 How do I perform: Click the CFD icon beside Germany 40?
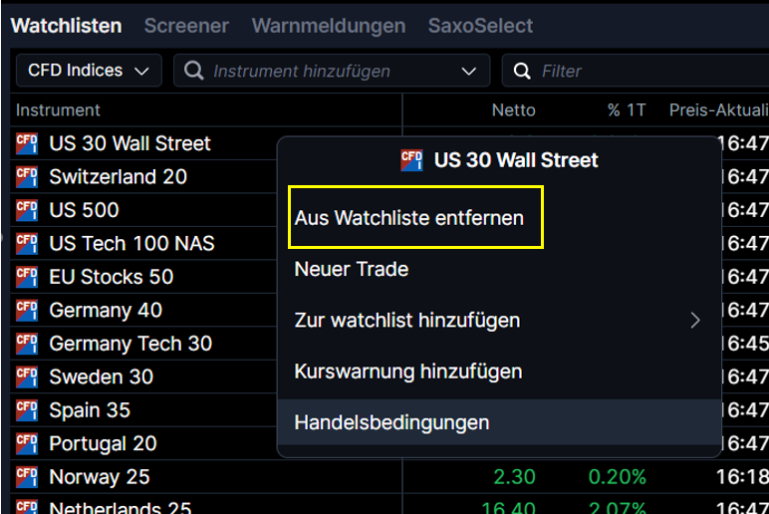coord(27,310)
